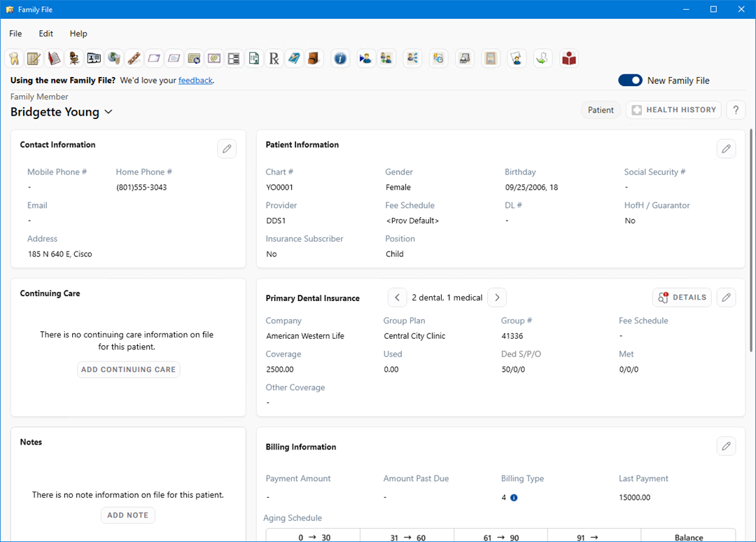Viewport: 756px width, 542px height.
Task: Click chart number YO0001
Action: [x=279, y=187]
